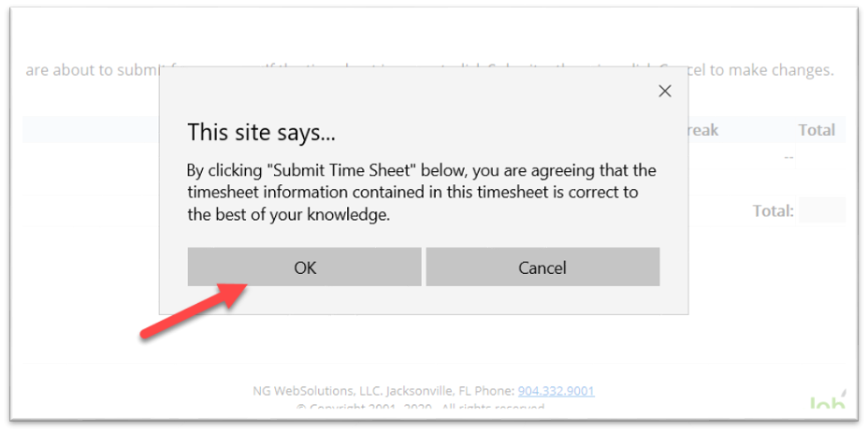Image resolution: width=868 pixels, height=433 pixels.
Task: Click the "This site says..." dialog title
Action: coord(261,133)
